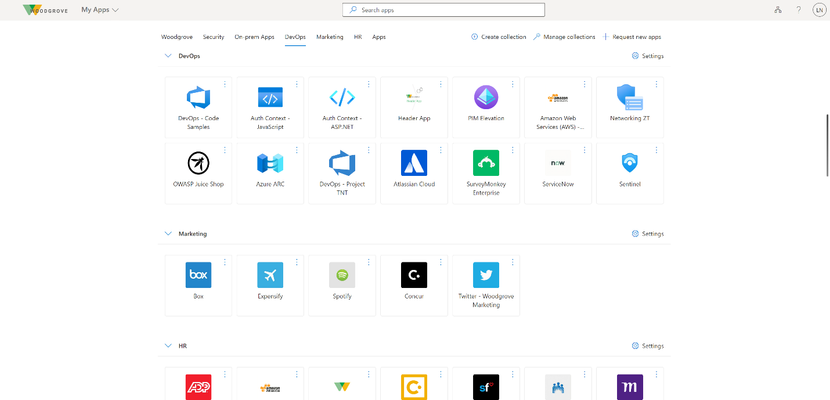Open the Spotify app tile
Image resolution: width=830 pixels, height=400 pixels.
click(342, 286)
